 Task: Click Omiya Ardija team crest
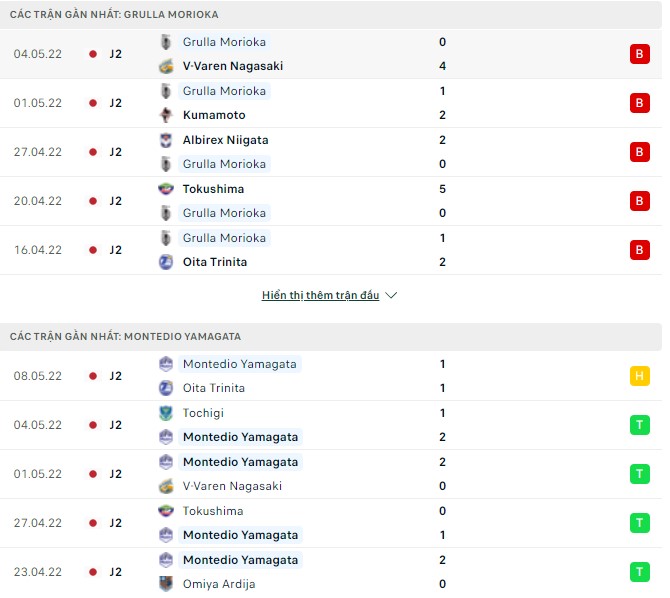coord(166,584)
